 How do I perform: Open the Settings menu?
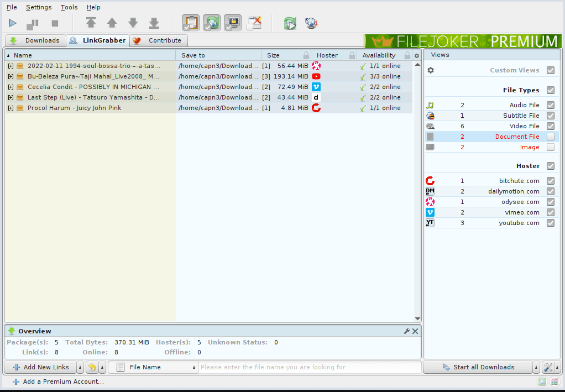click(x=38, y=7)
